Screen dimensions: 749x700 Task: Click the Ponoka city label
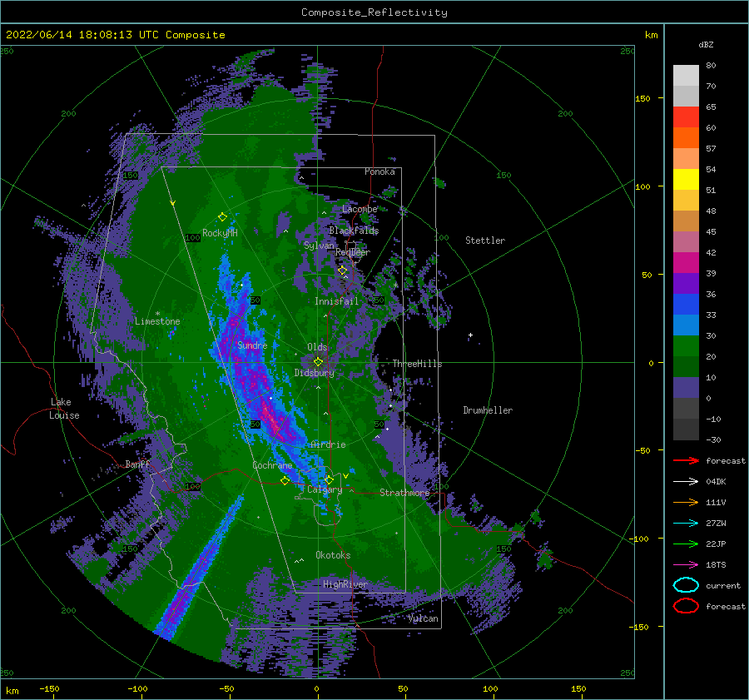point(379,171)
